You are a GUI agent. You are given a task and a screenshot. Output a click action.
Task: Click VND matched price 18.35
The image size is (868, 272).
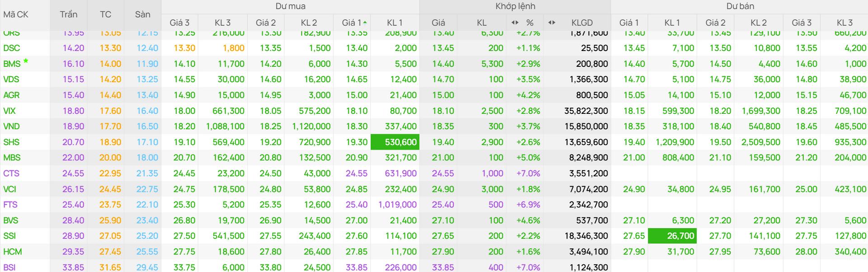[x=443, y=127]
